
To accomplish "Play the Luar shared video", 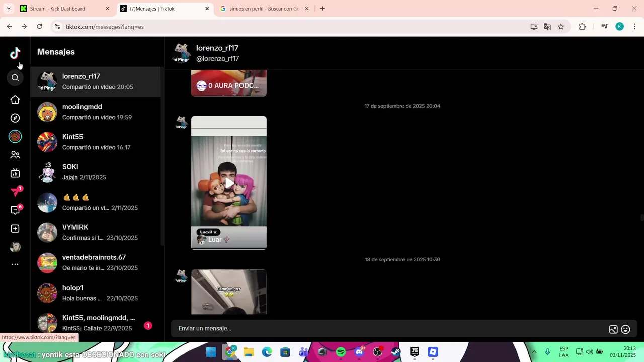I will 229,183.
